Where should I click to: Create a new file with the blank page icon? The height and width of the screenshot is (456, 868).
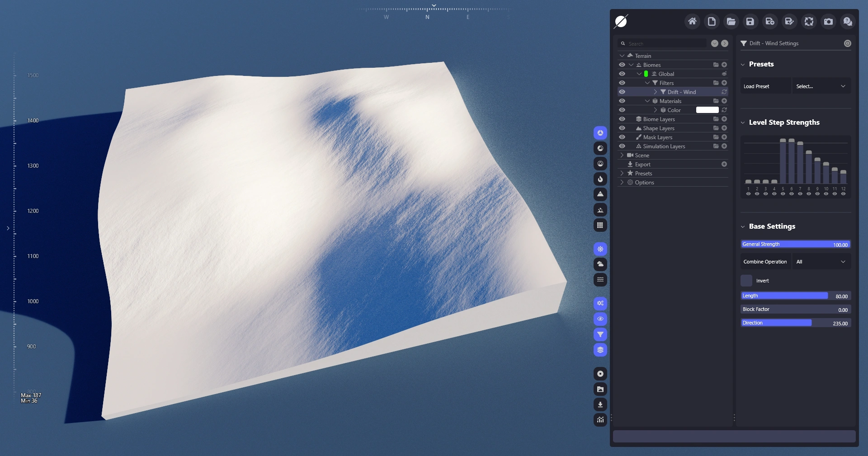(x=712, y=21)
